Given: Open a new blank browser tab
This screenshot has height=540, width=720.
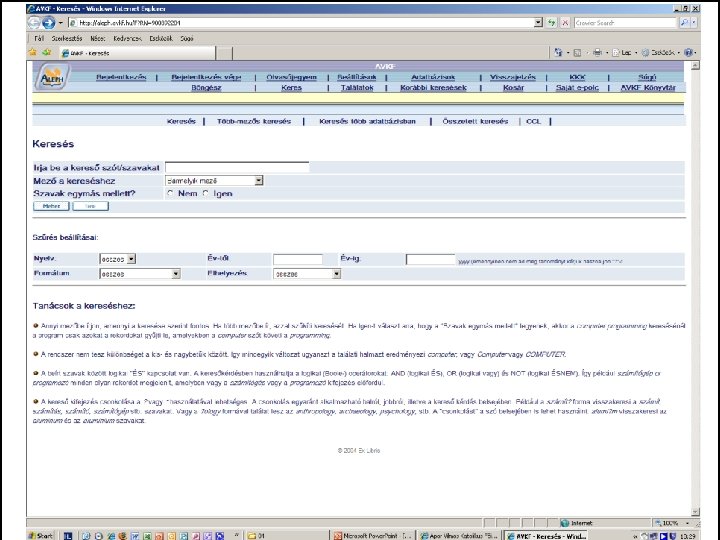Looking at the screenshot, I should (x=224, y=53).
